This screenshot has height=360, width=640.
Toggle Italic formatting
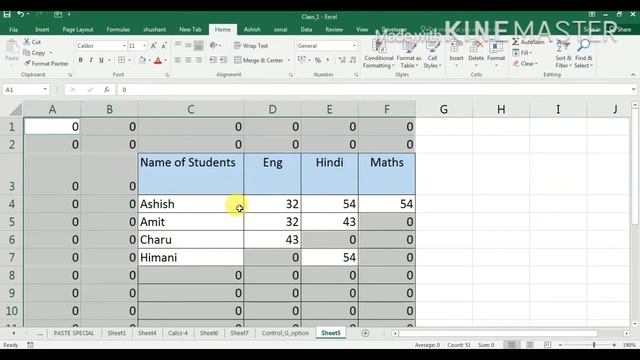(91, 60)
